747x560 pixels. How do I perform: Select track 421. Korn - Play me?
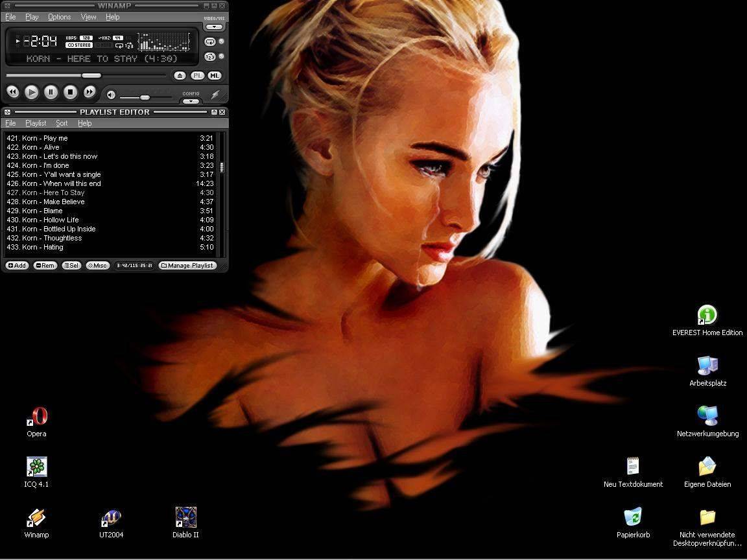(110, 138)
